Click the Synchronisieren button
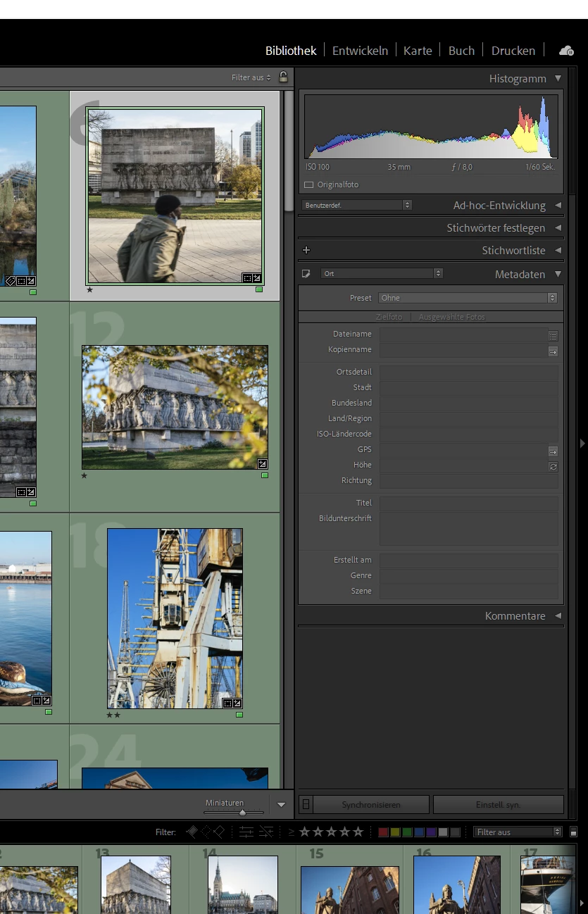Screen dimensions: 588x914 pos(371,804)
